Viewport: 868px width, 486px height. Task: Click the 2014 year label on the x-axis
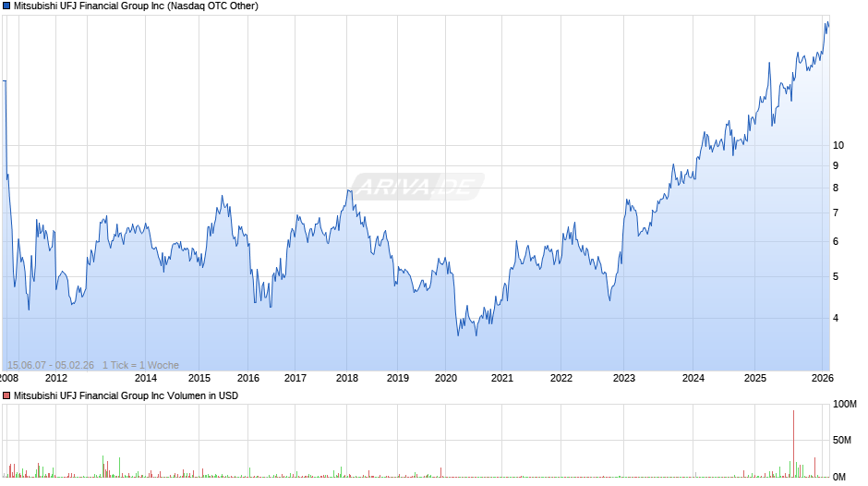pyautogui.click(x=146, y=378)
